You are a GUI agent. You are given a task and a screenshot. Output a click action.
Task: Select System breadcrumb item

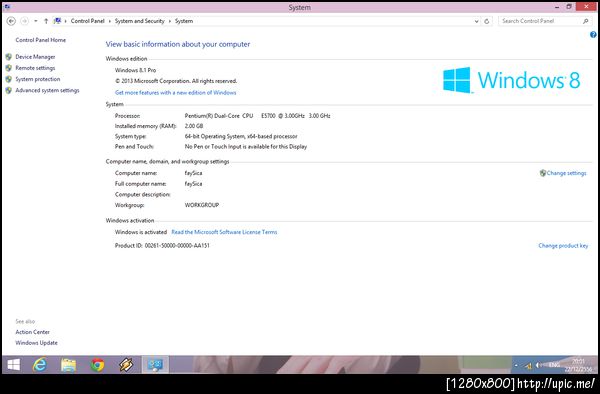[184, 21]
